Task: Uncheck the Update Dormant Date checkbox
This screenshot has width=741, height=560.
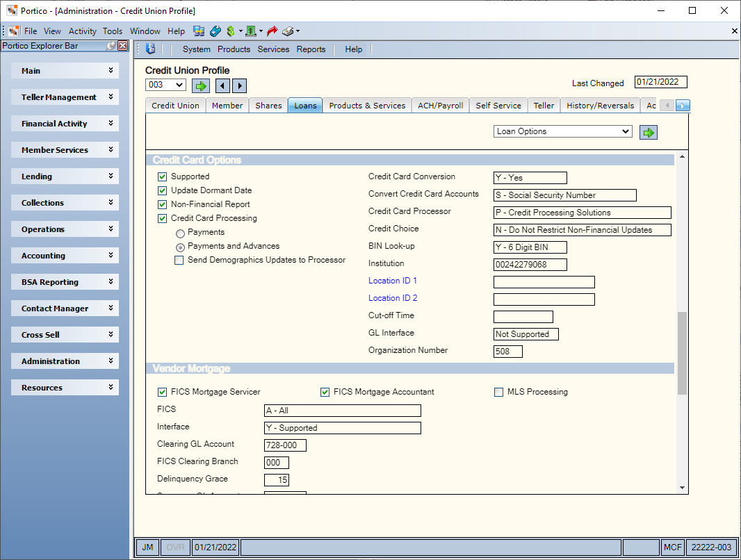Action: pos(162,191)
